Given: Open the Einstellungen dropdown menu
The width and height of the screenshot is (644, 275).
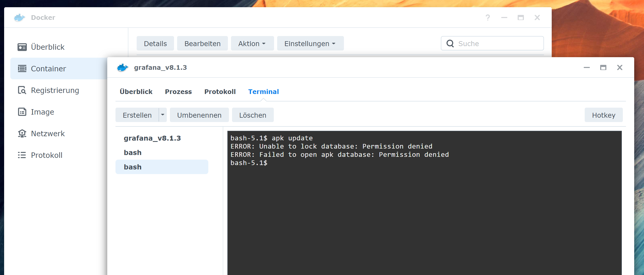Looking at the screenshot, I should click(x=310, y=44).
